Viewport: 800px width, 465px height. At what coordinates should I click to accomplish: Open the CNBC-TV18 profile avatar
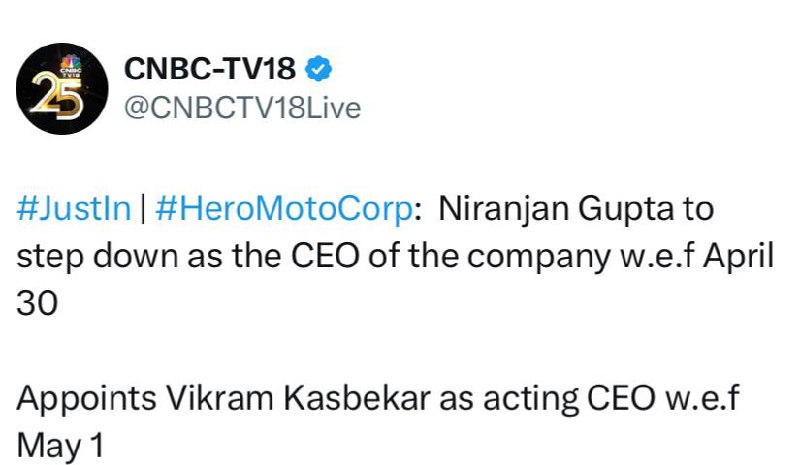(62, 88)
